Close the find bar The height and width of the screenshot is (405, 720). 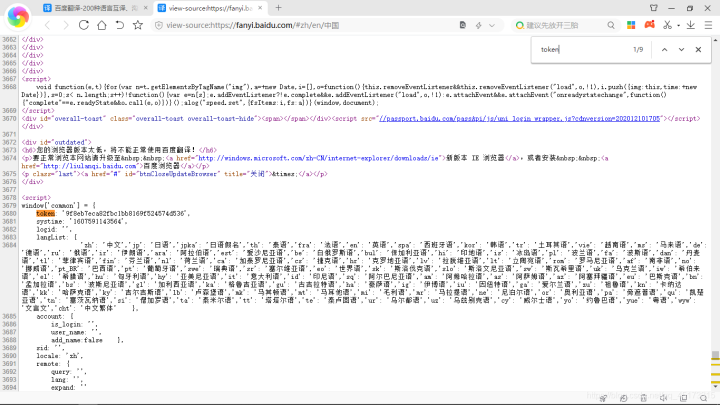point(698,50)
